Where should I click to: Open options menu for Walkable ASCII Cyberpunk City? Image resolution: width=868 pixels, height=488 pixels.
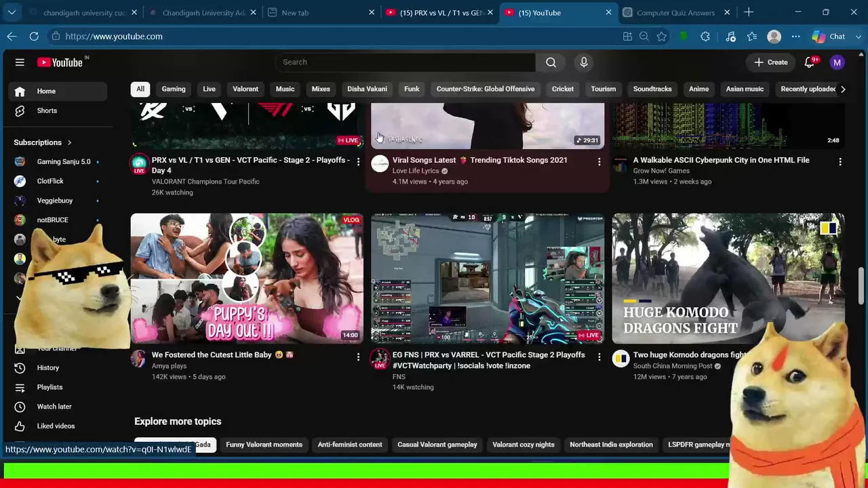pos(840,162)
